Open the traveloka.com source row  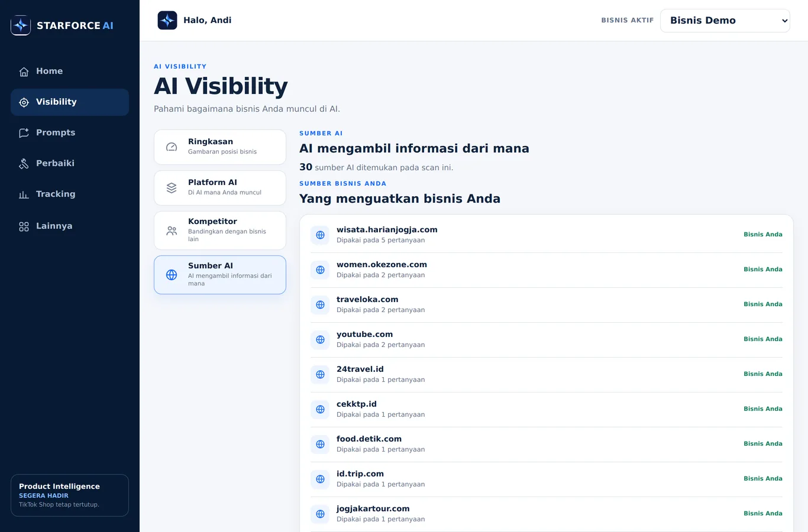[x=547, y=305]
